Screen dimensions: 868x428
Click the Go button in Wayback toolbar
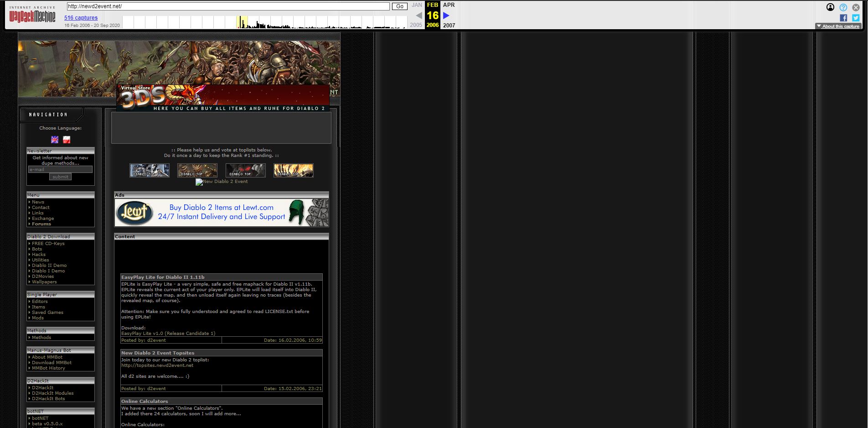400,6
